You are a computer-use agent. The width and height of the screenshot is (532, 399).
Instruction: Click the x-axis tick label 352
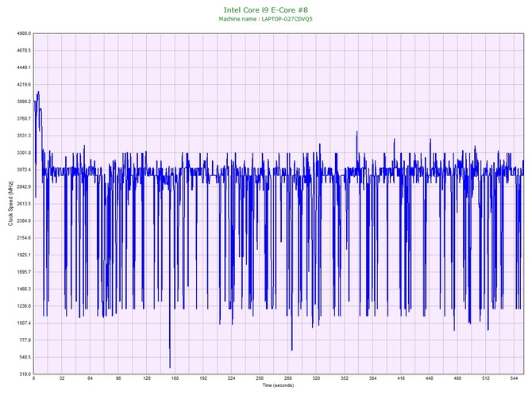[x=345, y=378]
